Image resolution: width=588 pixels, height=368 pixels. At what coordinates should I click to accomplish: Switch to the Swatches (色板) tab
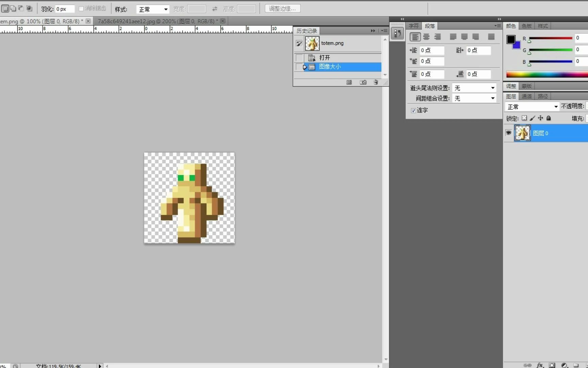(x=526, y=26)
